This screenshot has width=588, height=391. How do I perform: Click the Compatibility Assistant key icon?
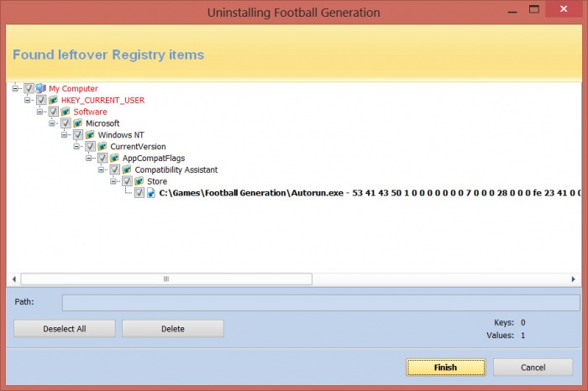[127, 169]
